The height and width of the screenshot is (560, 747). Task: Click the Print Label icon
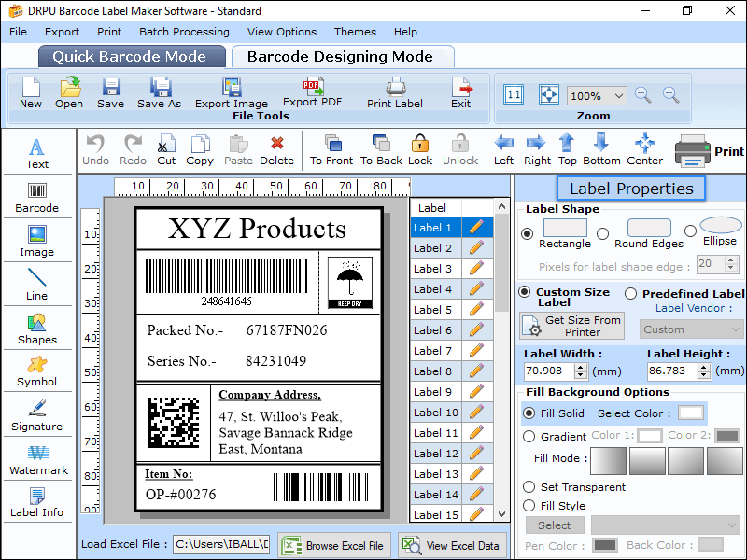(395, 87)
